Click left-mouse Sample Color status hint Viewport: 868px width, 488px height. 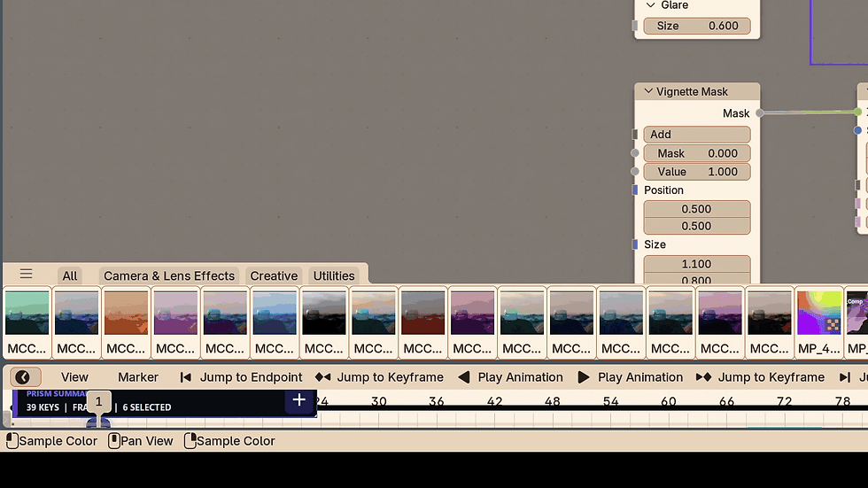[x=51, y=441]
